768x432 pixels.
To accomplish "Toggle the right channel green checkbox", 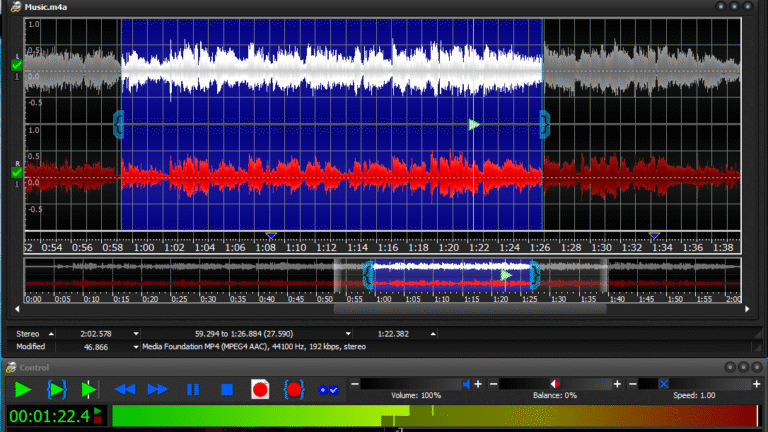I will click(16, 173).
